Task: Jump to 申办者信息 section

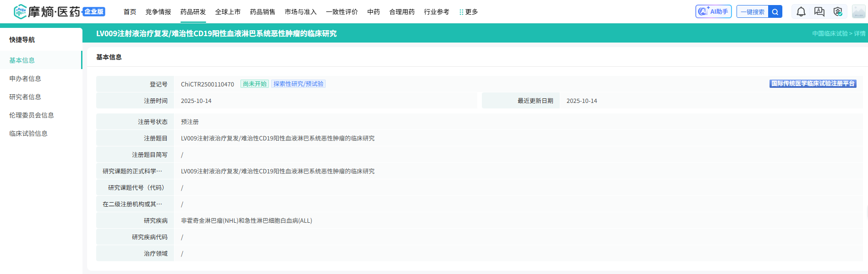Action: tap(25, 79)
